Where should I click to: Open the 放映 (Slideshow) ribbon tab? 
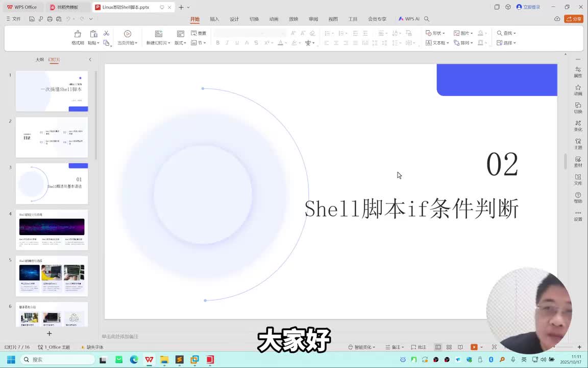[293, 19]
